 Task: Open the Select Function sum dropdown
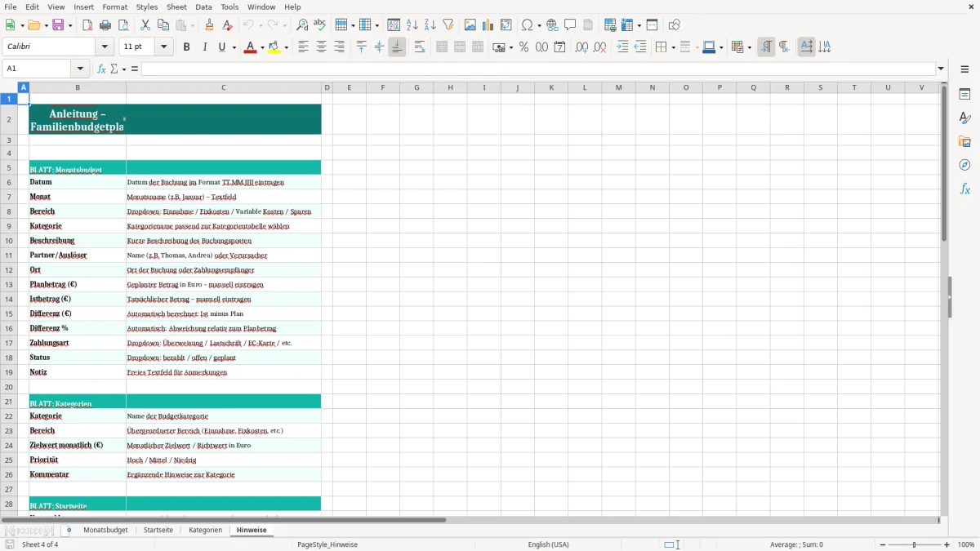[x=124, y=69]
